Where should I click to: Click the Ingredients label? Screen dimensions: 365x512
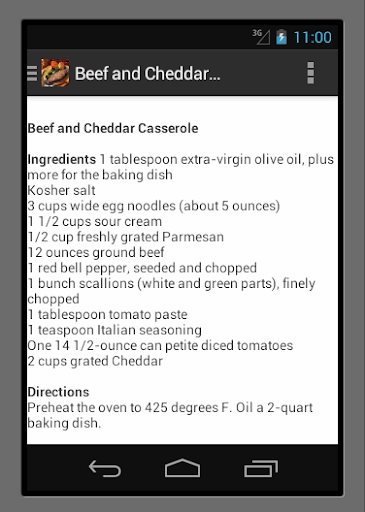[62, 160]
